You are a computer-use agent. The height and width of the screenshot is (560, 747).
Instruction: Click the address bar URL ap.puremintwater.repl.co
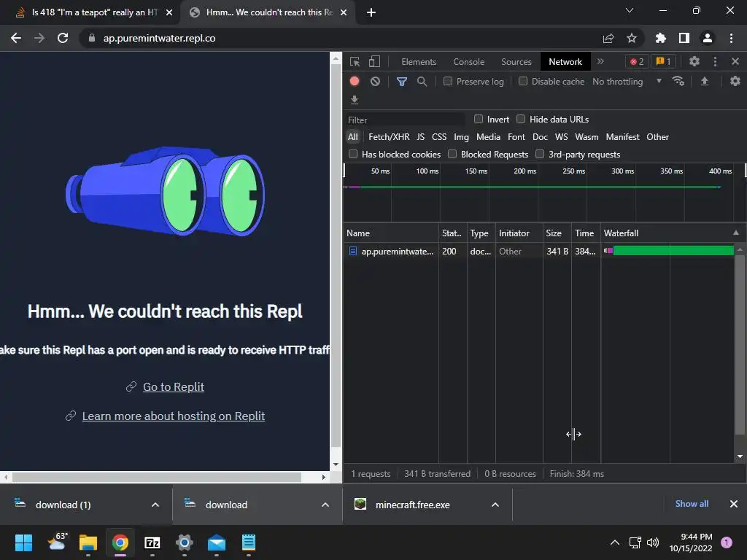click(x=159, y=38)
